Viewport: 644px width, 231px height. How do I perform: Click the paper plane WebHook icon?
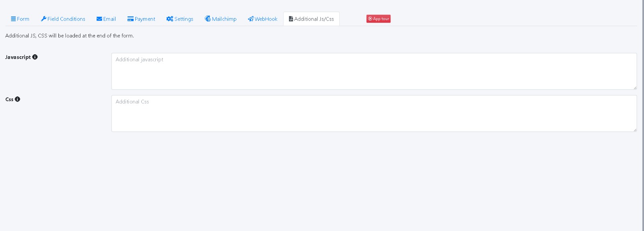(250, 19)
